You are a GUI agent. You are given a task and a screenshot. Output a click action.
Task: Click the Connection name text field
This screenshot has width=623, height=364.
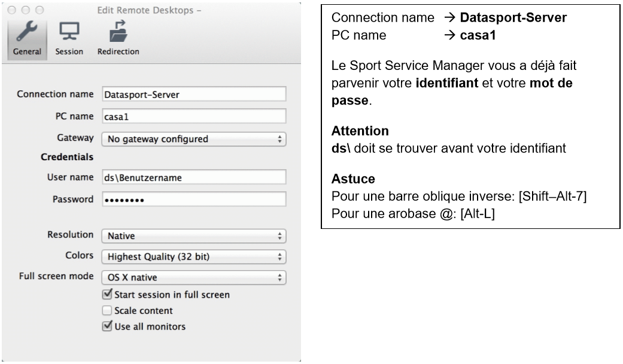pos(193,94)
